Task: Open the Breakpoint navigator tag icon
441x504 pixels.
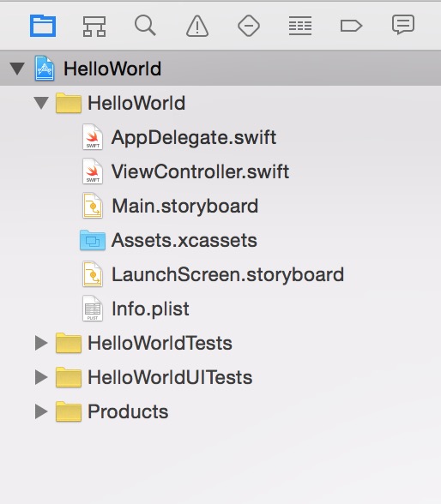Action: pyautogui.click(x=351, y=26)
